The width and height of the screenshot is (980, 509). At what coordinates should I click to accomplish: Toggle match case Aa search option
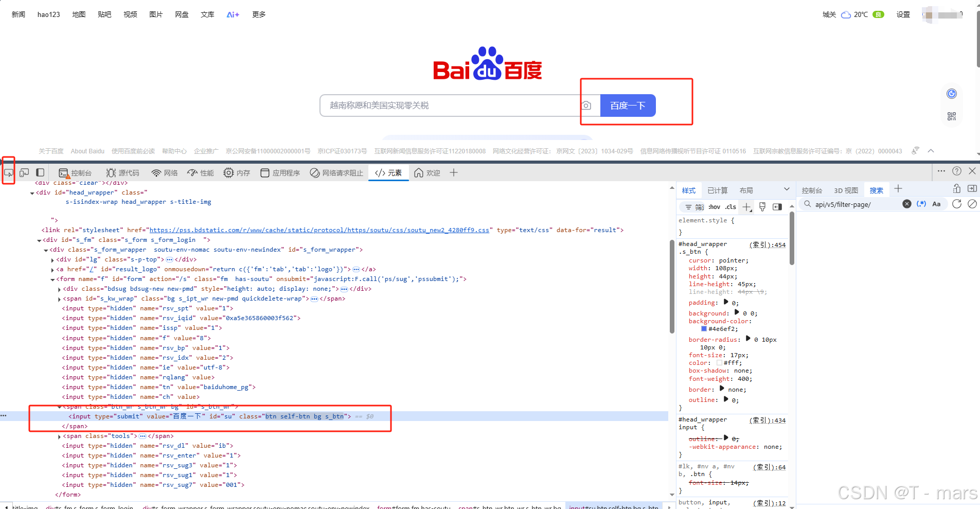936,204
